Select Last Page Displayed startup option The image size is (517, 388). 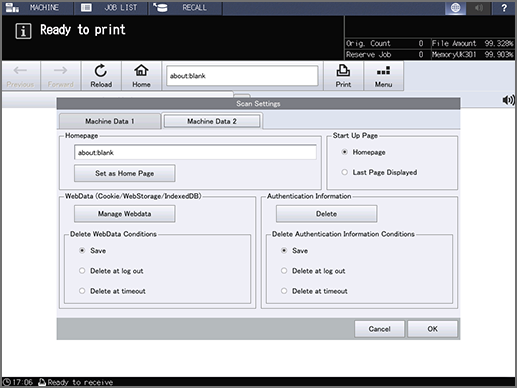pyautogui.click(x=344, y=172)
